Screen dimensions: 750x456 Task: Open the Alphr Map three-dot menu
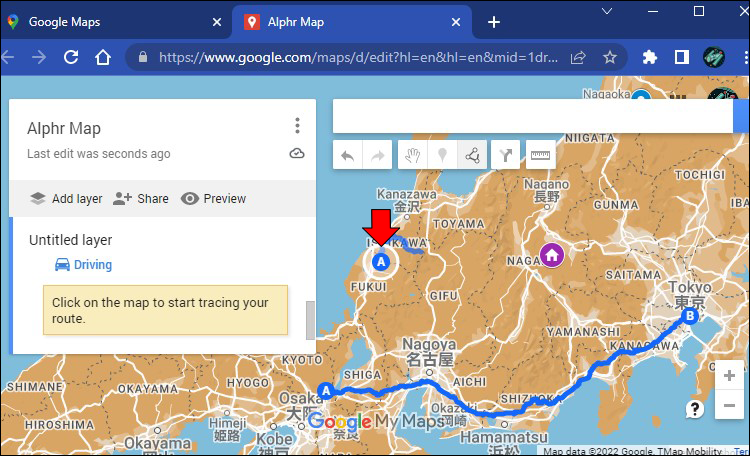pyautogui.click(x=297, y=125)
